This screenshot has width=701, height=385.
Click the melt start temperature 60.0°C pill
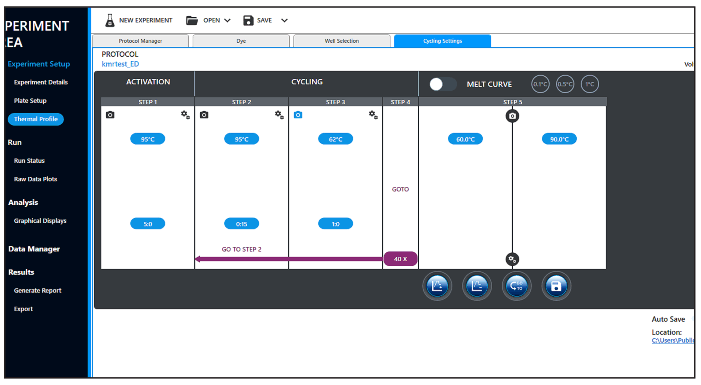465,139
